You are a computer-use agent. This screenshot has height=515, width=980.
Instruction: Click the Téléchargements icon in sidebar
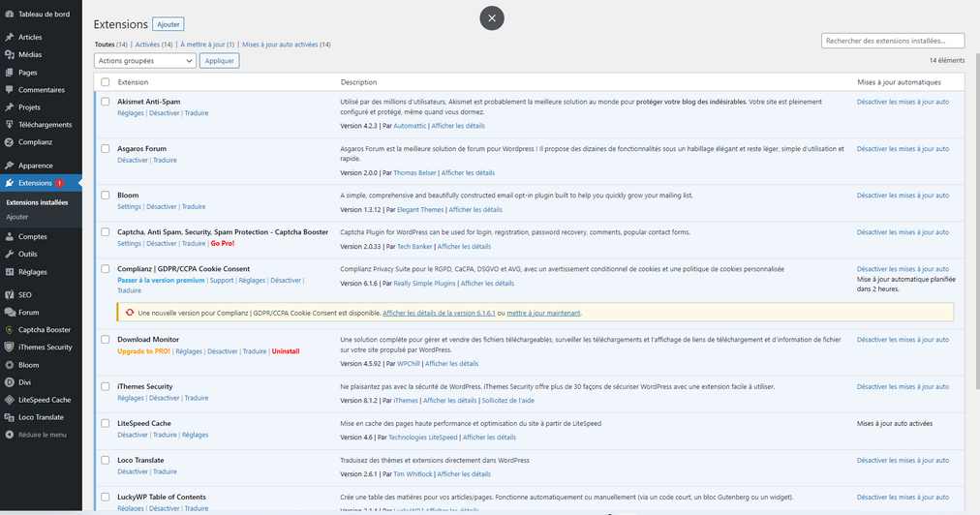(x=10, y=124)
